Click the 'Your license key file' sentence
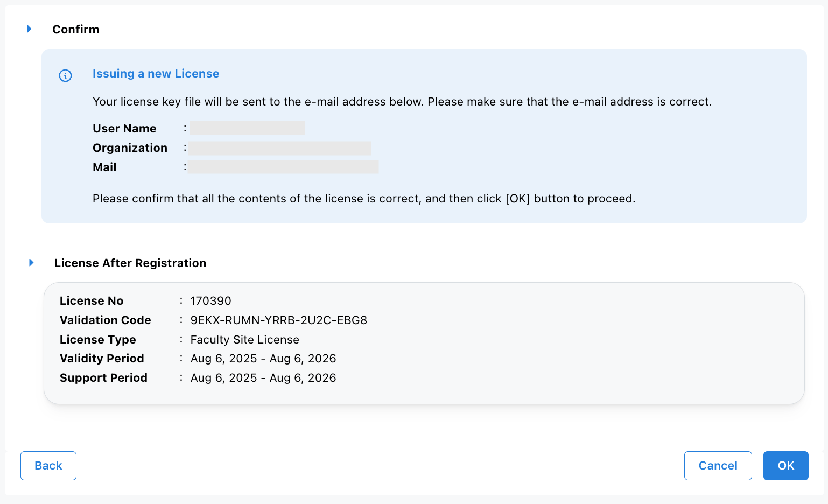The height and width of the screenshot is (504, 828). pyautogui.click(x=402, y=102)
